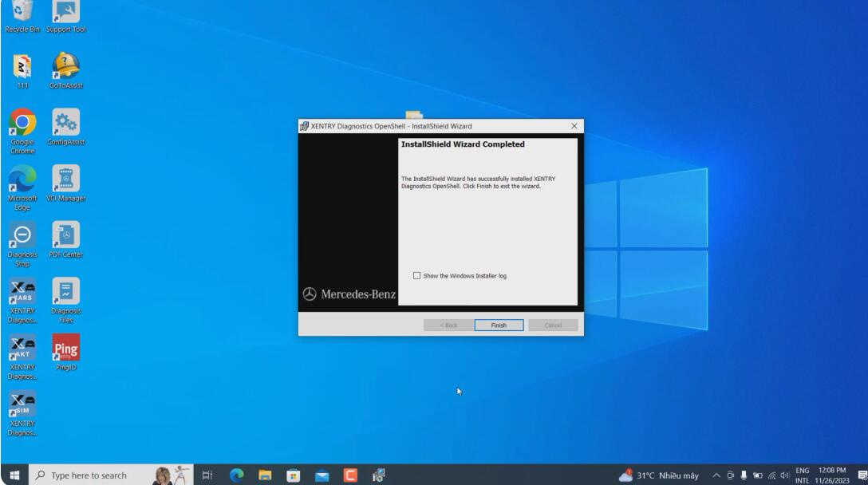Open Wi-Fi network tray icon
This screenshot has height=485, width=868.
click(x=771, y=475)
